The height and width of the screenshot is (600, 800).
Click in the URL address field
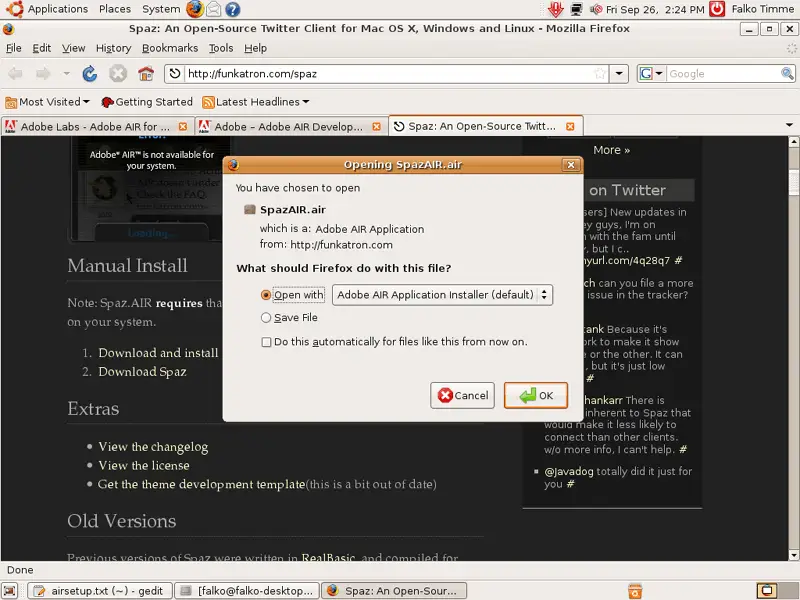pos(388,73)
